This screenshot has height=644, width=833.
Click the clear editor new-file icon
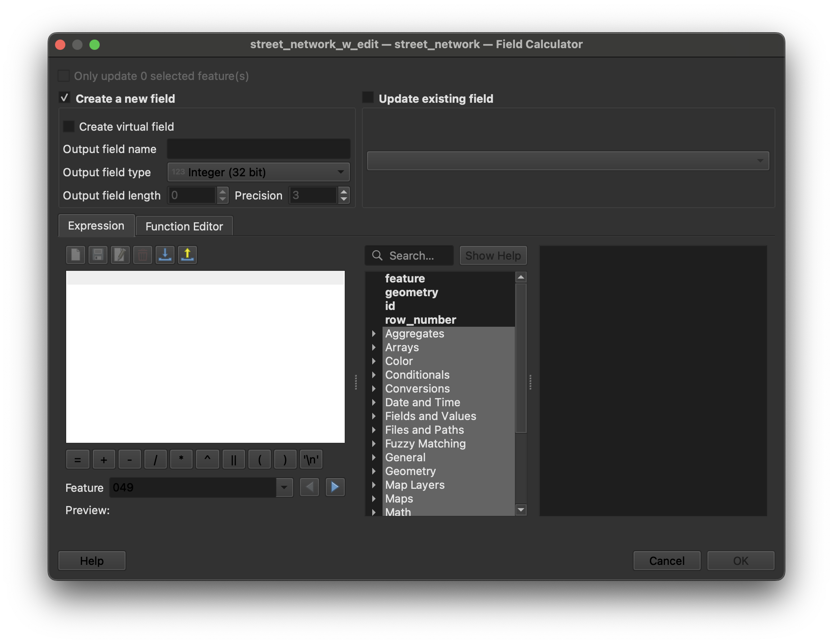point(76,255)
